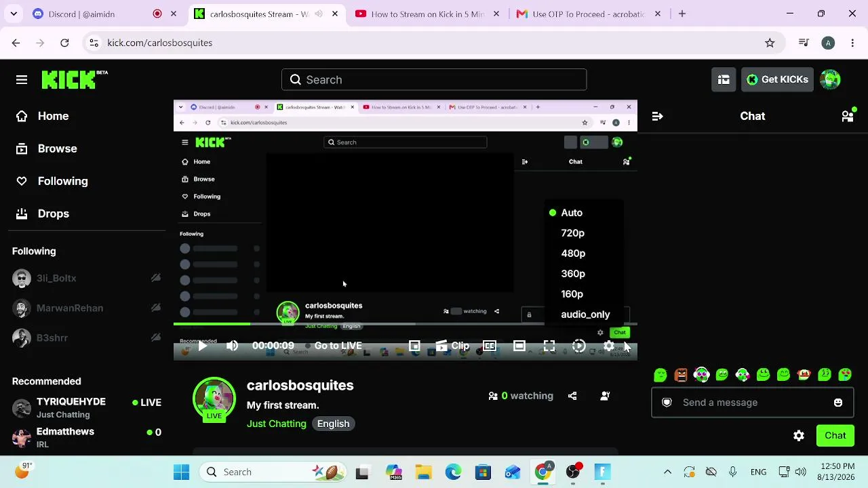Open the emote picker in message box
Screen dimensions: 868x488
click(x=838, y=403)
